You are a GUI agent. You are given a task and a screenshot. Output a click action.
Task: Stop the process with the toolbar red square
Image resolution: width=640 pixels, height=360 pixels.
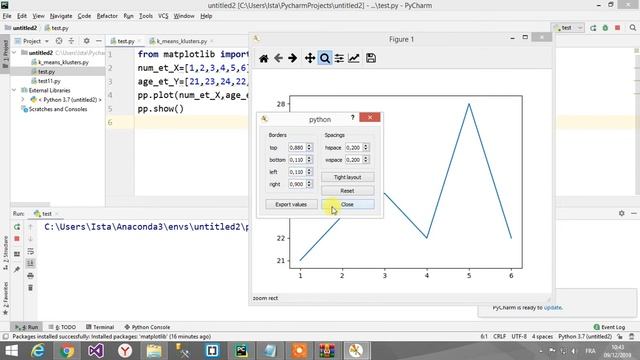click(618, 28)
